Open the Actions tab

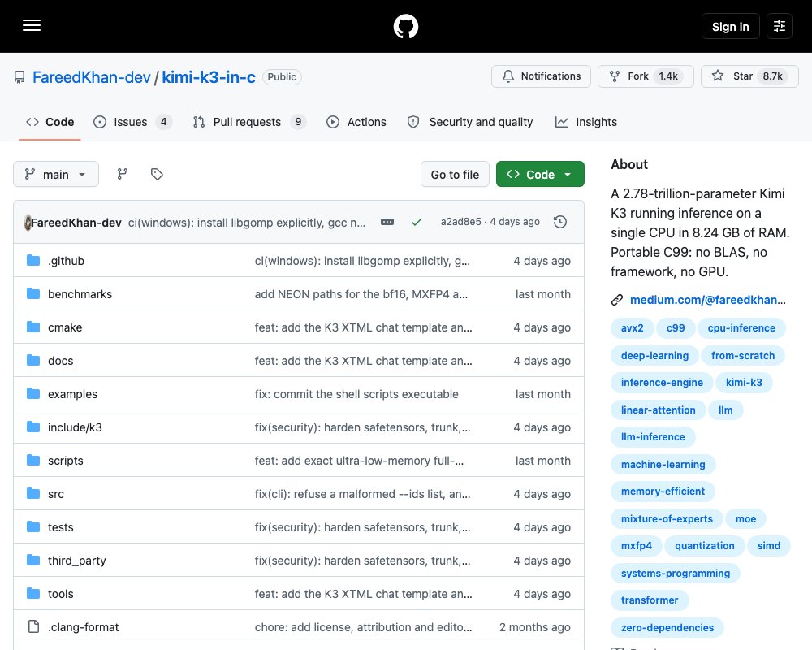pyautogui.click(x=356, y=122)
